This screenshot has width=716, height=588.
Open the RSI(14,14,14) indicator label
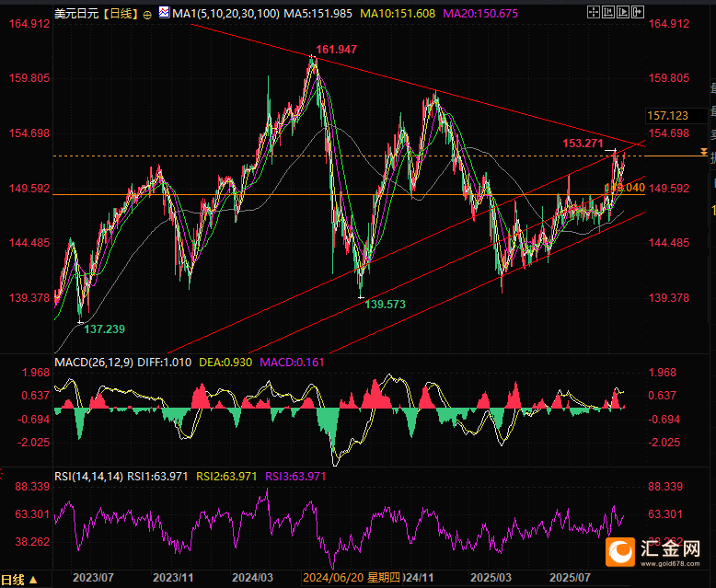[x=90, y=476]
